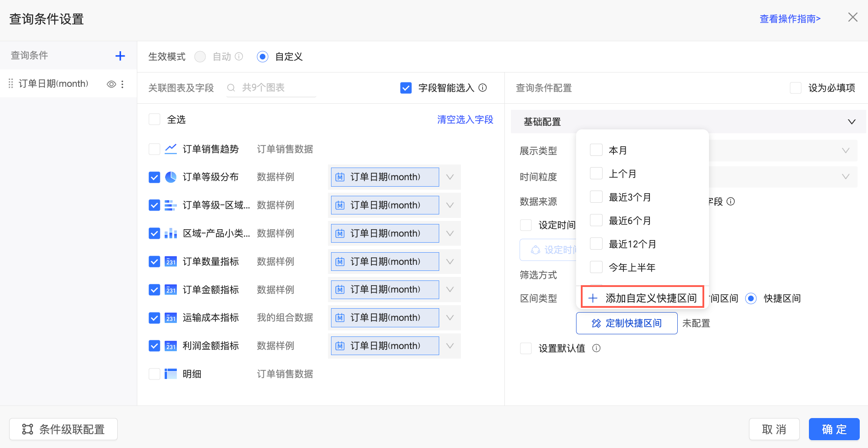868x448 pixels.
Task: Select 本月 quick range option
Action: coord(596,150)
